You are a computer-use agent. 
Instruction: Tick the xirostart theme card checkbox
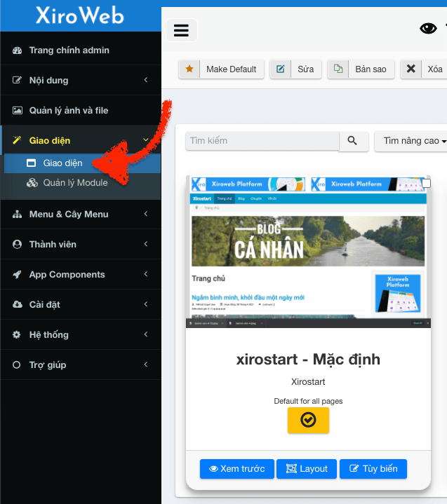pos(426,183)
